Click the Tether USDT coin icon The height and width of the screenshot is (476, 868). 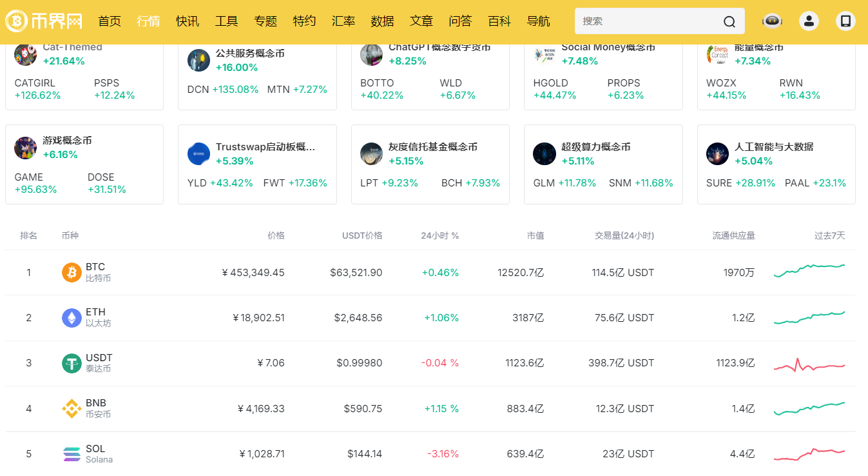(x=72, y=363)
